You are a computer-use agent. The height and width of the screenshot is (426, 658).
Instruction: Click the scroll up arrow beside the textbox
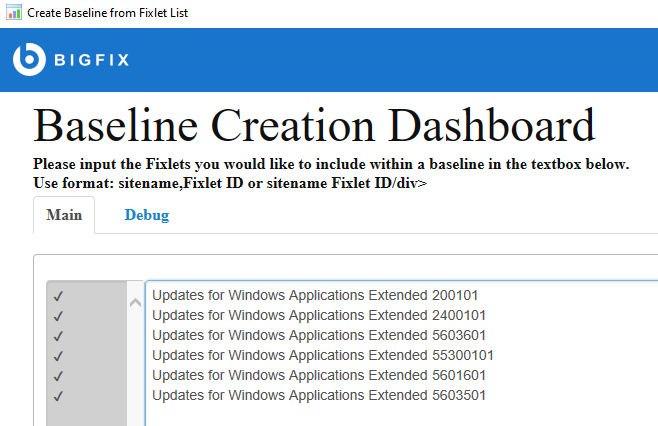point(135,302)
